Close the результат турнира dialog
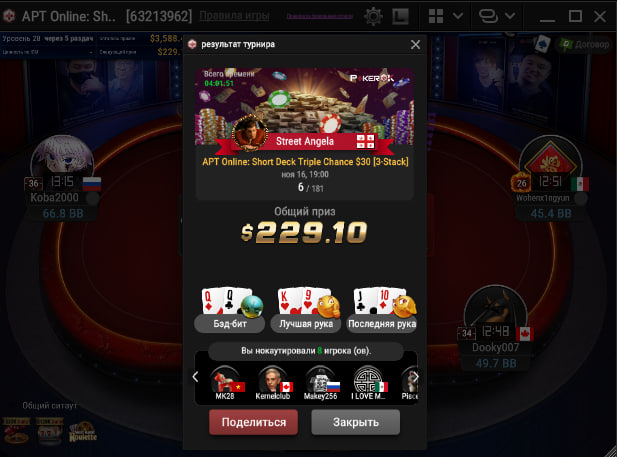Screen dimensions: 617x457 (x=416, y=44)
